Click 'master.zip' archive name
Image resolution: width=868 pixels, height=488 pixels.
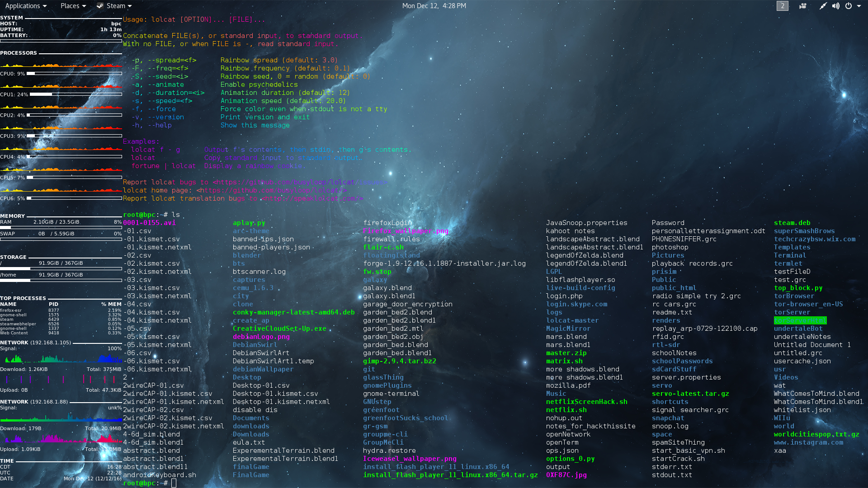pyautogui.click(x=566, y=353)
